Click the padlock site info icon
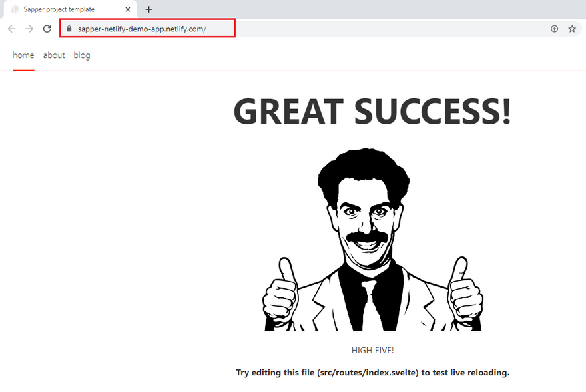Image resolution: width=586 pixels, height=392 pixels. click(68, 29)
